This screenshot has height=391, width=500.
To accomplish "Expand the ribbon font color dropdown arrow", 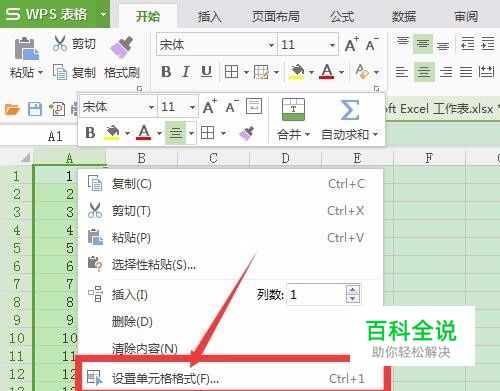I will (x=341, y=72).
